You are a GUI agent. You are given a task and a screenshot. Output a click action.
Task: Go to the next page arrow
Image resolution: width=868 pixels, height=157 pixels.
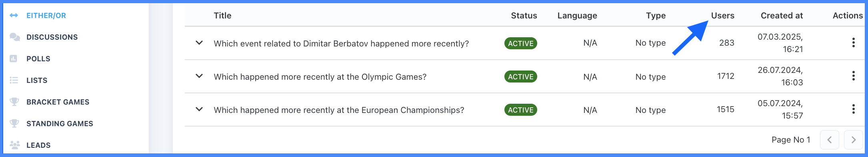[x=853, y=140]
